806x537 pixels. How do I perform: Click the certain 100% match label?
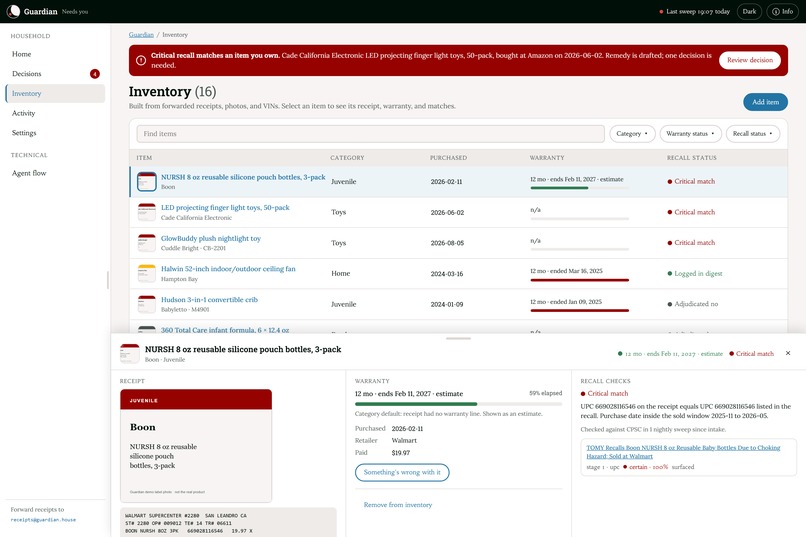click(x=645, y=467)
